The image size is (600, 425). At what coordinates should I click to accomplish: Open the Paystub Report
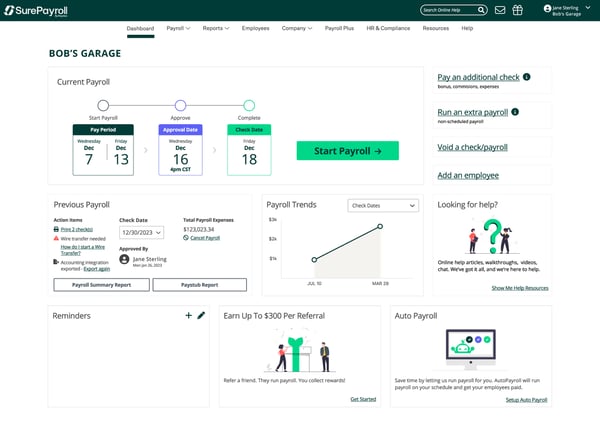pos(199,285)
